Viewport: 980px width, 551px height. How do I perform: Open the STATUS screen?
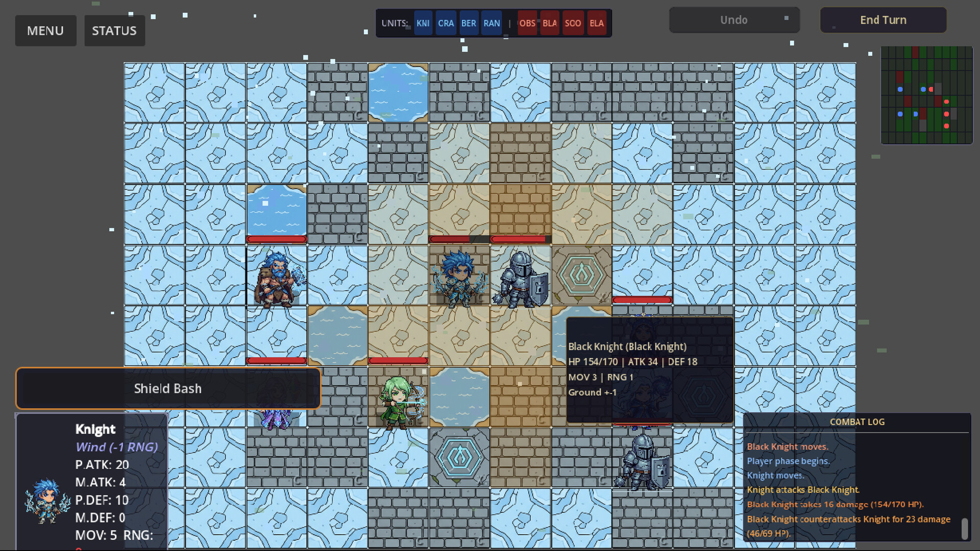[x=114, y=31]
